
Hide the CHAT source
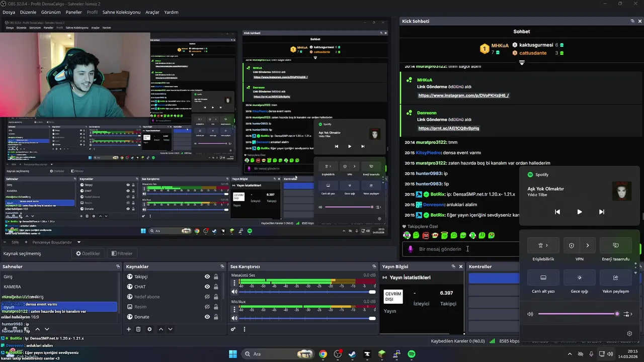pos(207,287)
